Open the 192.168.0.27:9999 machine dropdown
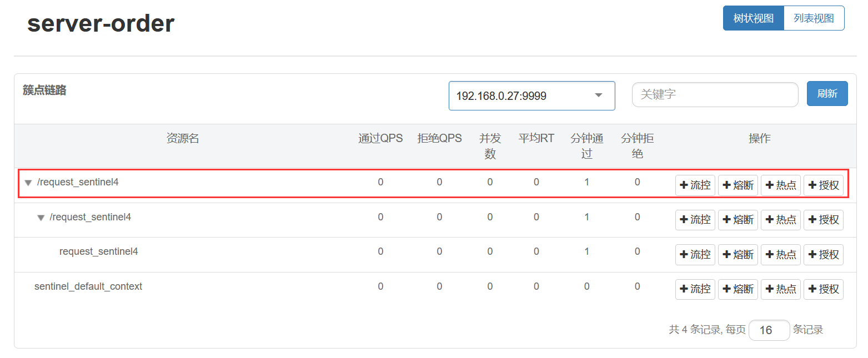This screenshot has width=868, height=358. (531, 96)
